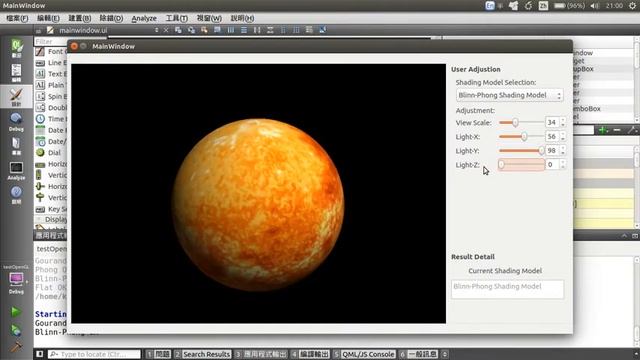Open pane 3 應用程式輸出
Viewport: 640px width, 360px height.
coord(260,354)
